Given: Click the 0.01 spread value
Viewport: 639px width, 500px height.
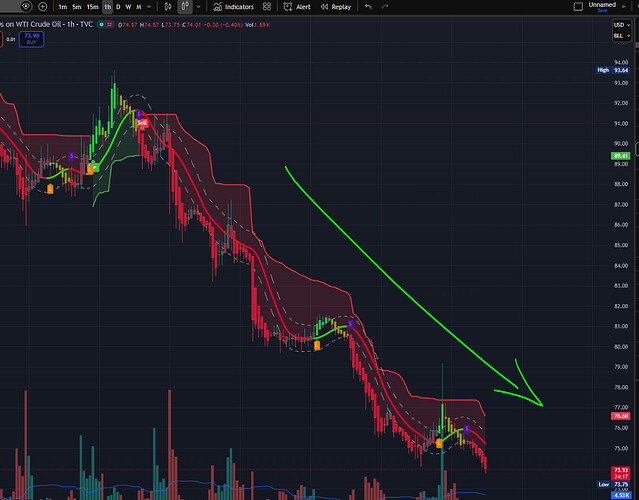Looking at the screenshot, I should pyautogui.click(x=11, y=40).
